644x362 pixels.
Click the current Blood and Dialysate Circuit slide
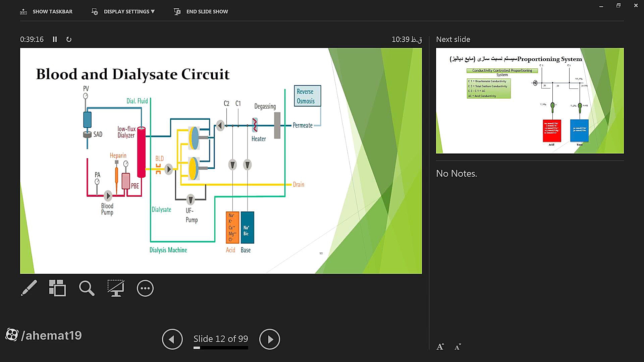(221, 161)
